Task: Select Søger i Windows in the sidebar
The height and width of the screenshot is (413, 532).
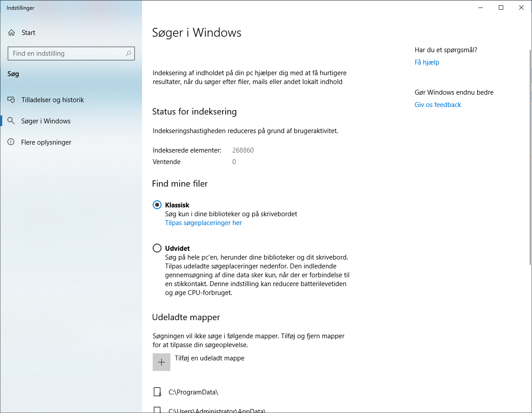Action: pyautogui.click(x=46, y=121)
